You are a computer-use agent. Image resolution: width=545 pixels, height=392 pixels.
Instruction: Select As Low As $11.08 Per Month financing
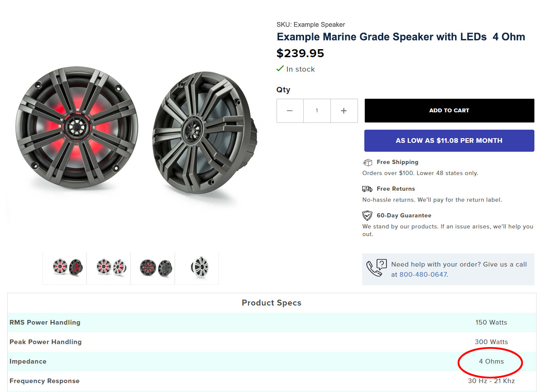click(449, 141)
